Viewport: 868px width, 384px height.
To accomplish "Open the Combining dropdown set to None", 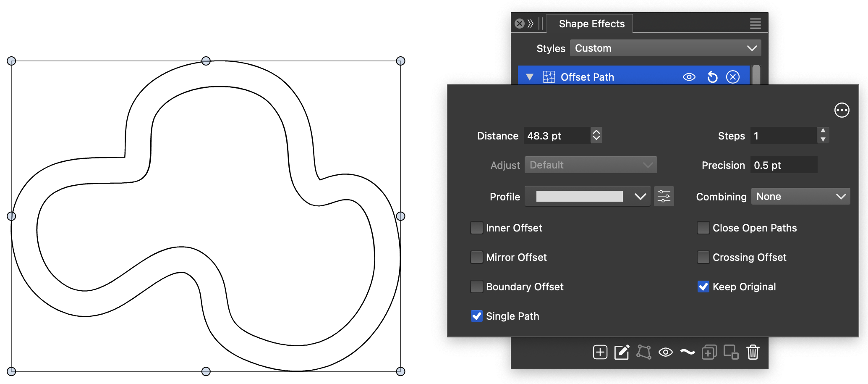I will (800, 197).
